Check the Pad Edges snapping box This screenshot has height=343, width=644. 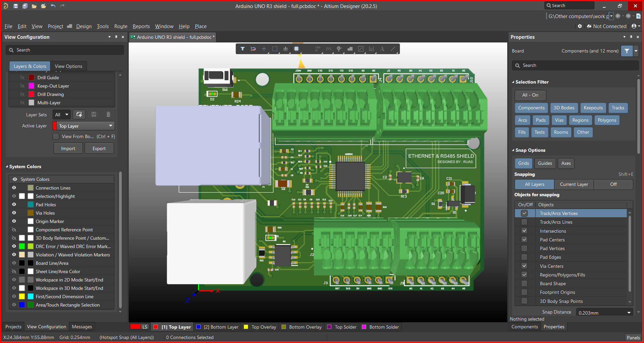click(524, 257)
